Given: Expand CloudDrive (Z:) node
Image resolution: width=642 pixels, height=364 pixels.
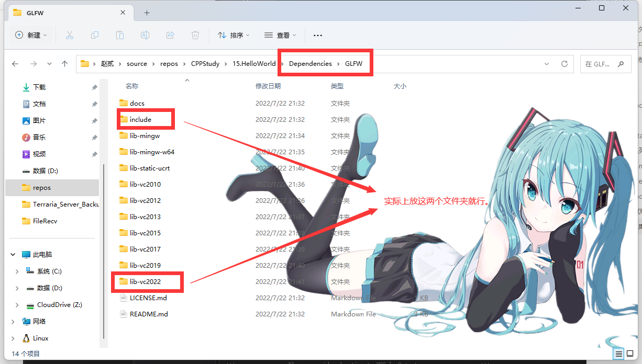Looking at the screenshot, I should pos(17,305).
